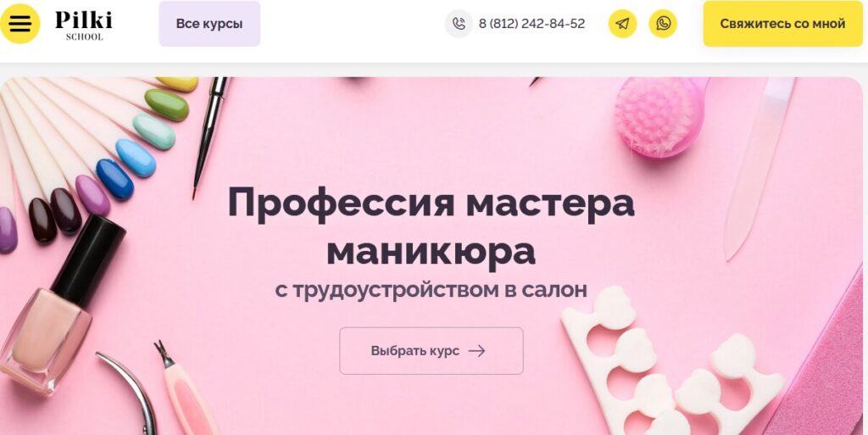
Task: Click the dark blue nail tip sample
Action: (114, 179)
